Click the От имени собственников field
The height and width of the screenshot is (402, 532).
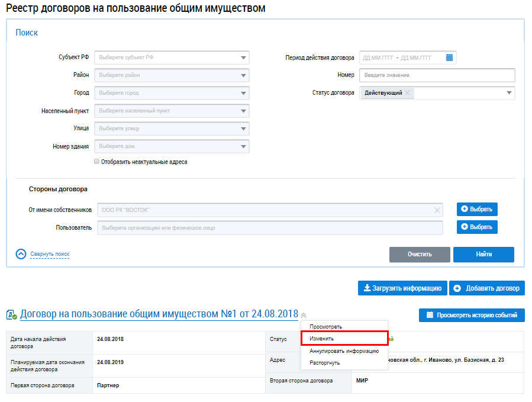(270, 210)
